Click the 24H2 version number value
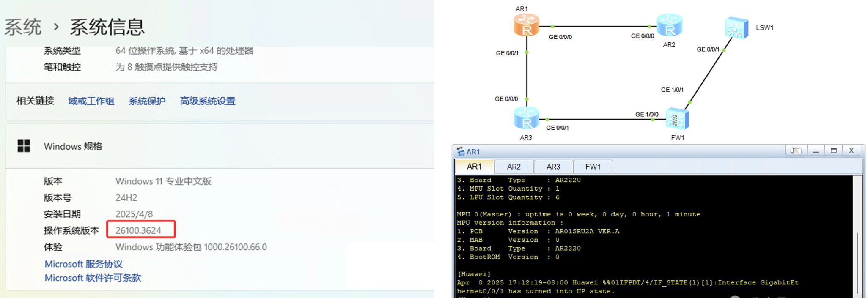 (126, 198)
